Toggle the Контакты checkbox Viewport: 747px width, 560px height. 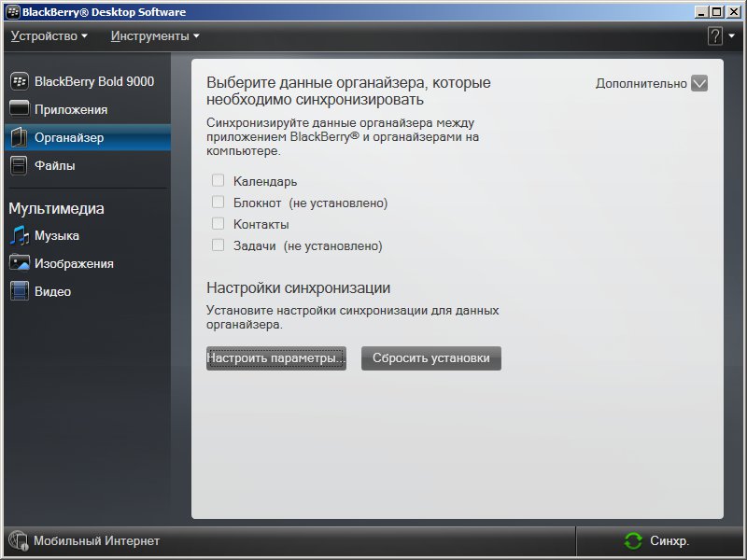coord(218,224)
